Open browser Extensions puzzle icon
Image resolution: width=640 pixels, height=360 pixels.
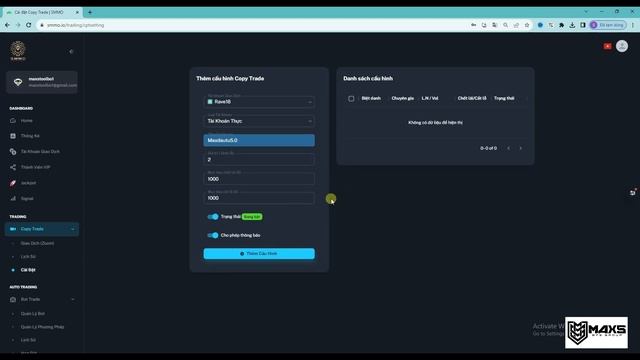pyautogui.click(x=562, y=25)
